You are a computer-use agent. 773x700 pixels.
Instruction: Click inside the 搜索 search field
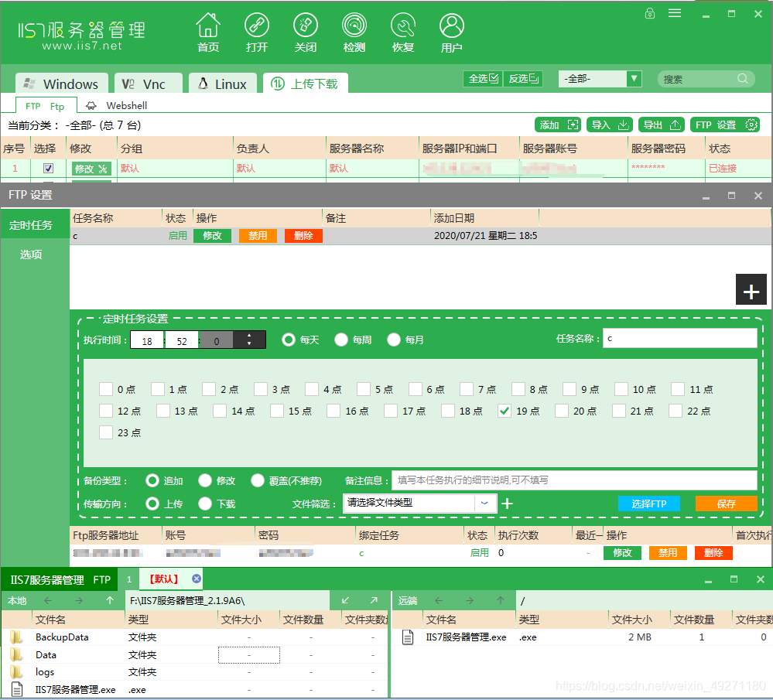click(696, 79)
